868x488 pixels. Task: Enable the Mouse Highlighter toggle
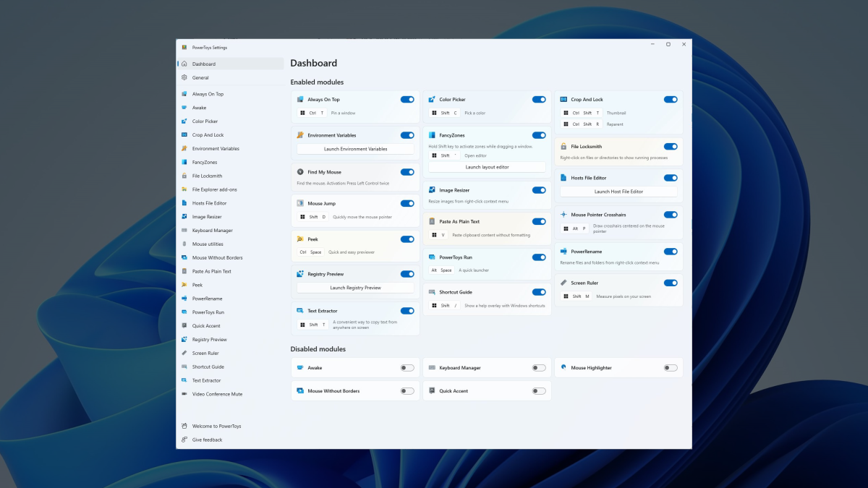click(671, 367)
